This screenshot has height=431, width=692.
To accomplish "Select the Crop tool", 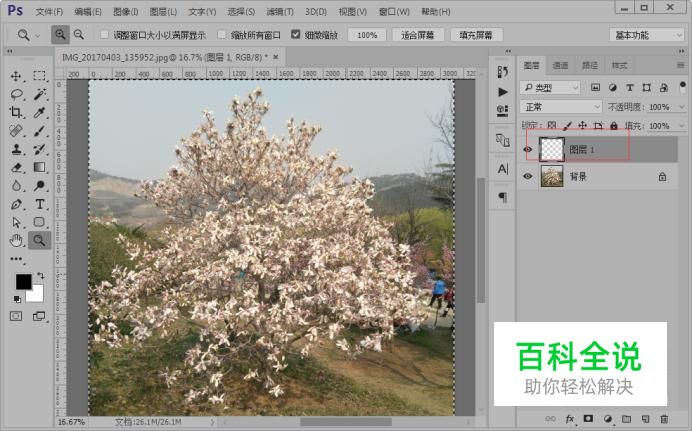I will (16, 112).
